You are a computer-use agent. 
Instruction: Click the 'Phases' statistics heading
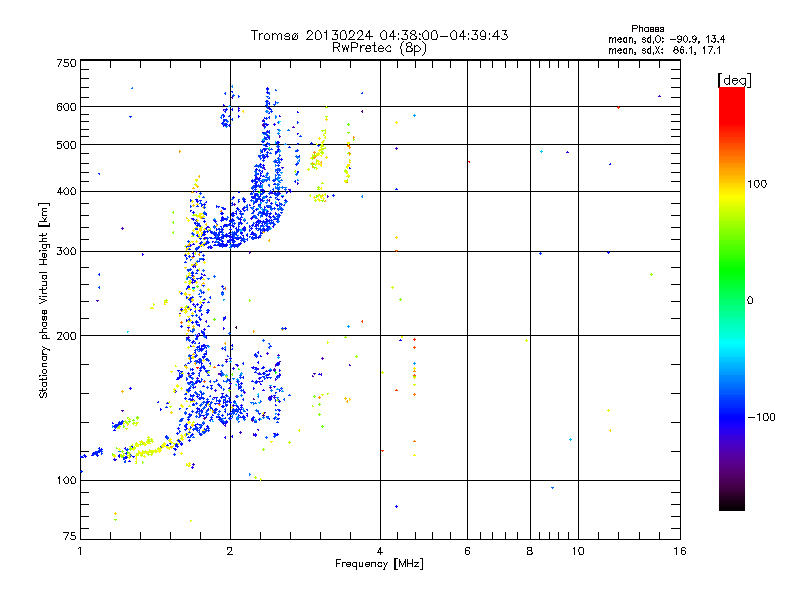coord(647,29)
